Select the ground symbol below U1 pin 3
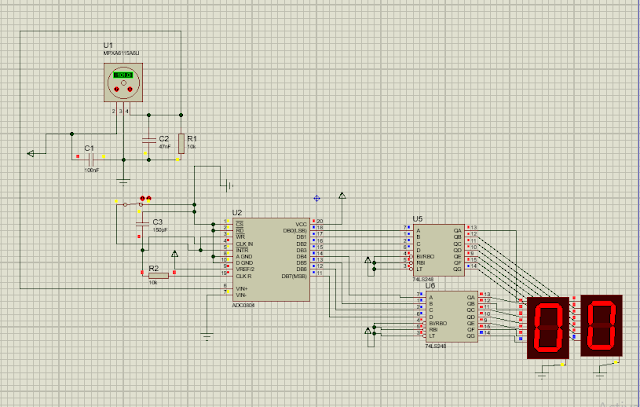This screenshot has width=640, height=407. 123,180
